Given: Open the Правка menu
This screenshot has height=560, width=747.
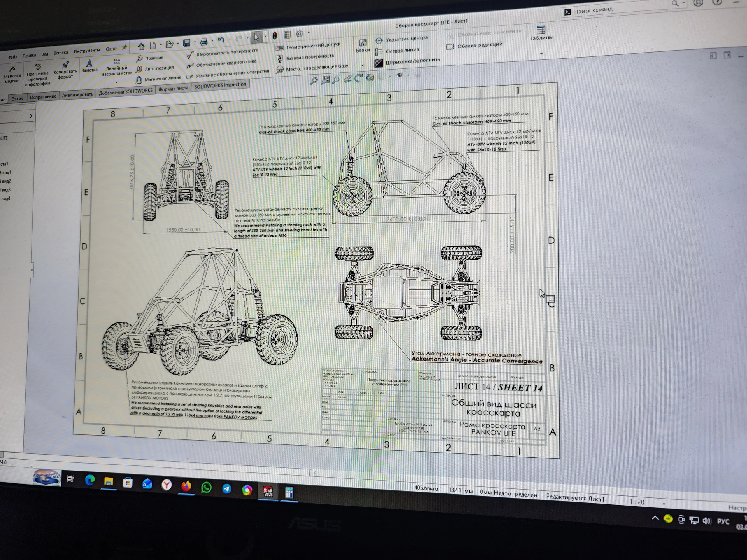Looking at the screenshot, I should [29, 56].
